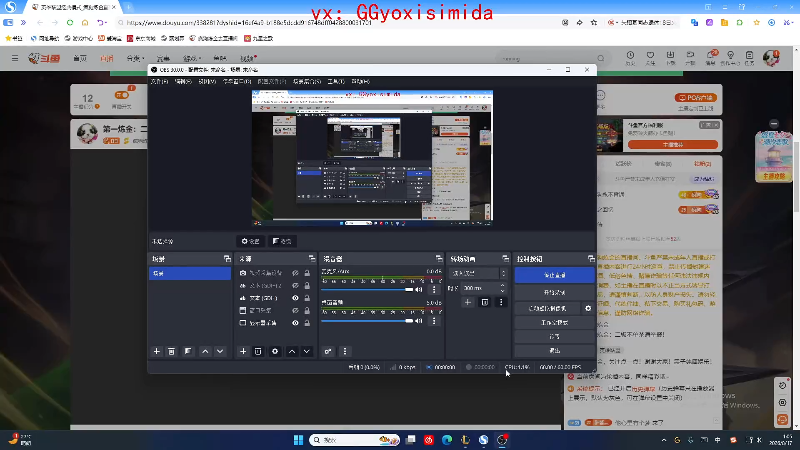
Task: Enable studio mode button in Controls
Action: click(555, 323)
